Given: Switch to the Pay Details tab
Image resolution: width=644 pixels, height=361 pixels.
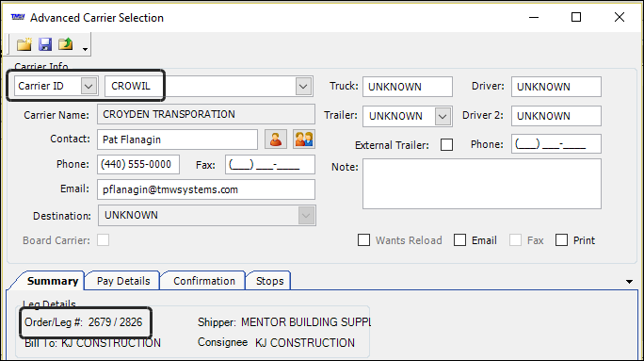Looking at the screenshot, I should click(x=123, y=281).
